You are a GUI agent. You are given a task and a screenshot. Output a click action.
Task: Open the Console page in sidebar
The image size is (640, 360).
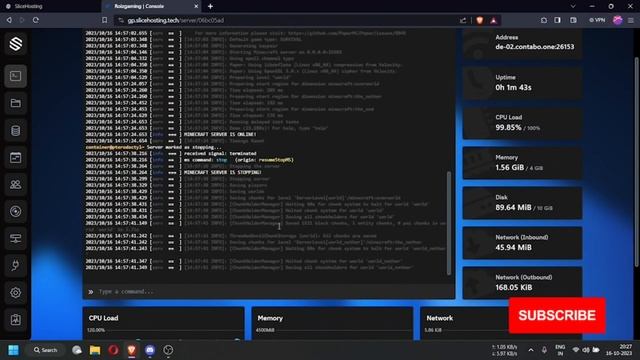click(16, 76)
